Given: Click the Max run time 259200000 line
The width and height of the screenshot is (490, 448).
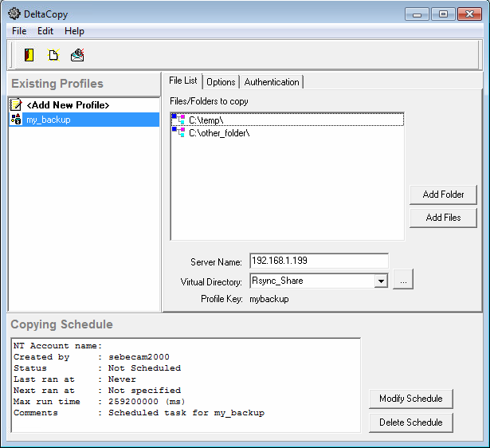Looking at the screenshot, I should pyautogui.click(x=100, y=402).
